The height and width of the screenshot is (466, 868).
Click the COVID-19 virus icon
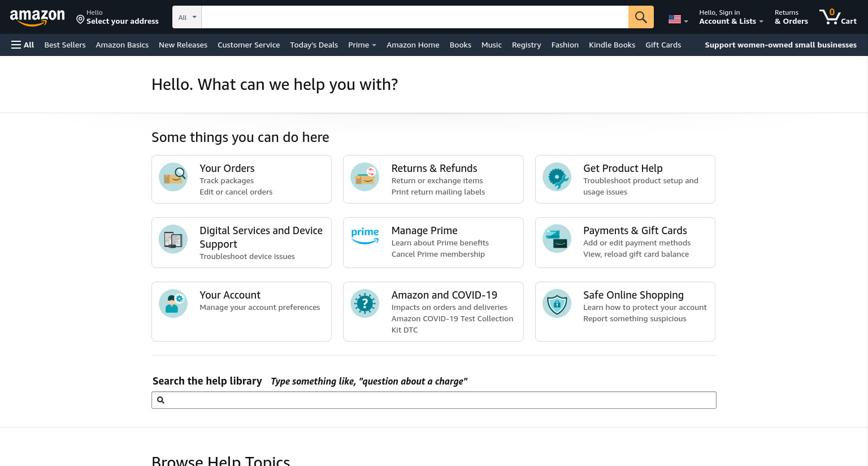(365, 304)
